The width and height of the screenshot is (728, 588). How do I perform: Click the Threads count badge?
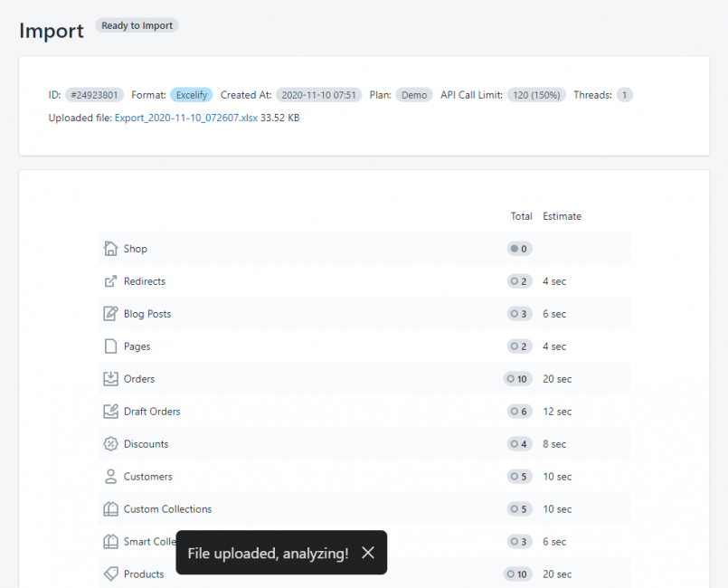pyautogui.click(x=623, y=93)
